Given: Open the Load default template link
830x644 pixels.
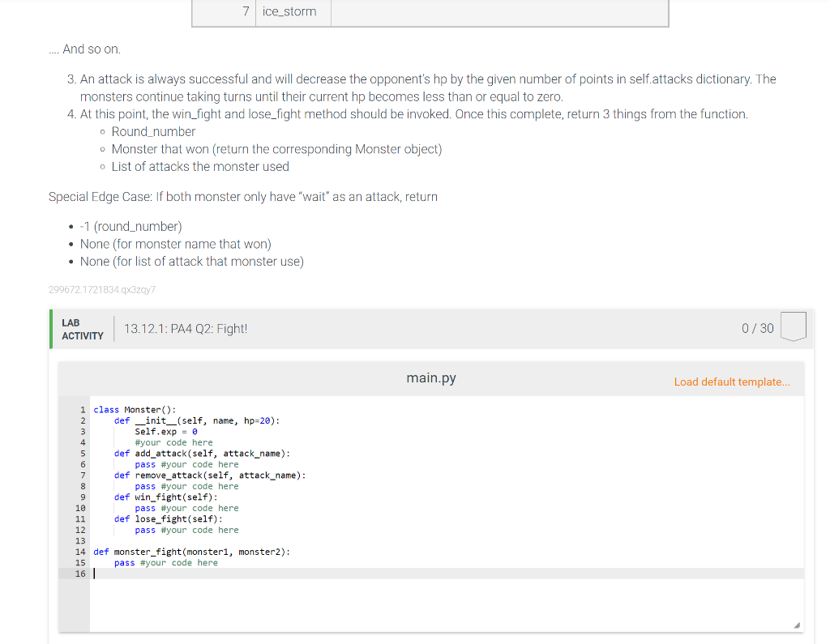Looking at the screenshot, I should coord(732,381).
